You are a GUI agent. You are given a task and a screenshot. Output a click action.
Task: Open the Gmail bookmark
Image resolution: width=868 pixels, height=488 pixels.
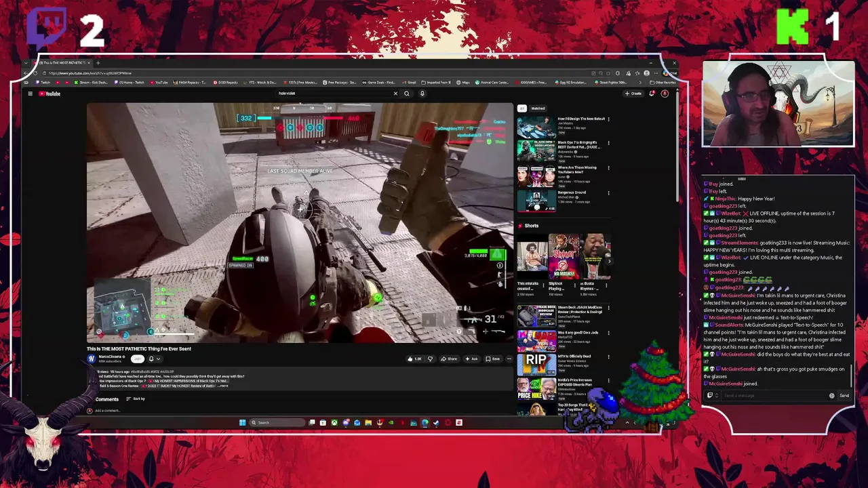coord(409,83)
